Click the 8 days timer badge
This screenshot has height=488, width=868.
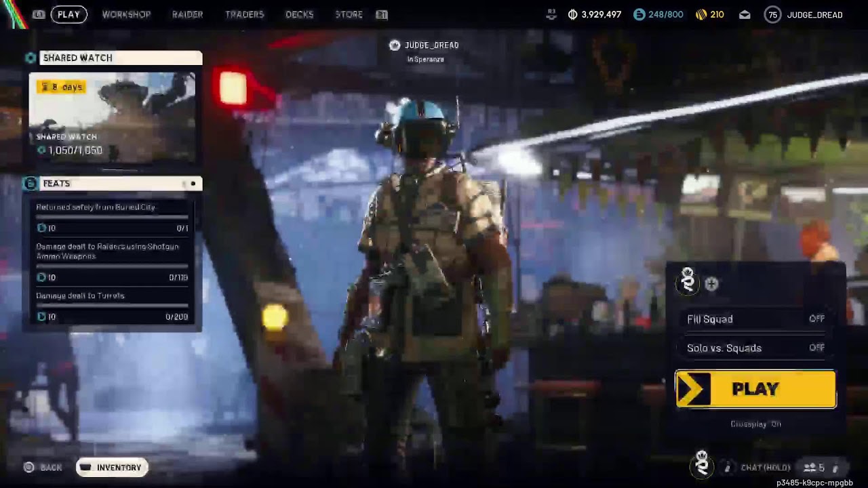[62, 87]
